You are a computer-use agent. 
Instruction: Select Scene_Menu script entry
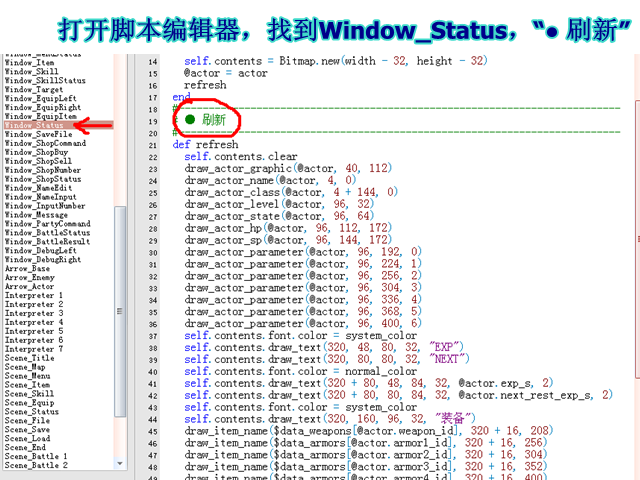pos(27,376)
